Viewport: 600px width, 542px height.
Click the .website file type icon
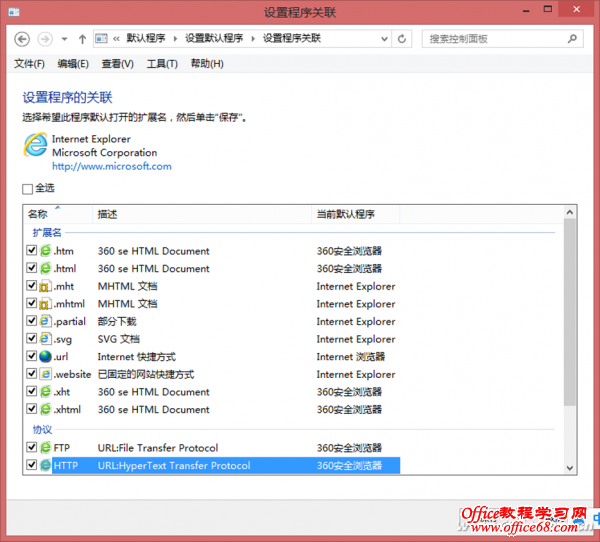[x=46, y=374]
